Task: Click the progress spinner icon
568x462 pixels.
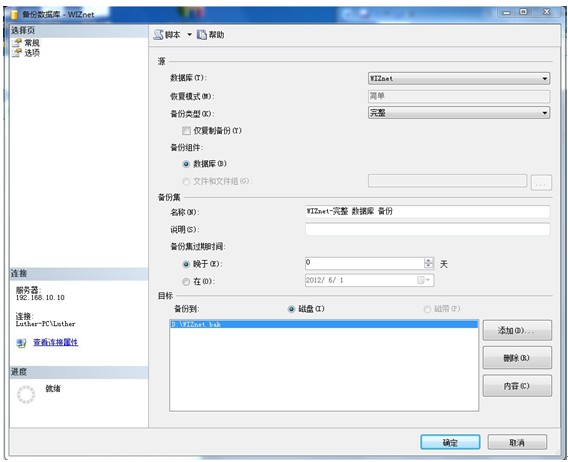Action: click(x=26, y=394)
